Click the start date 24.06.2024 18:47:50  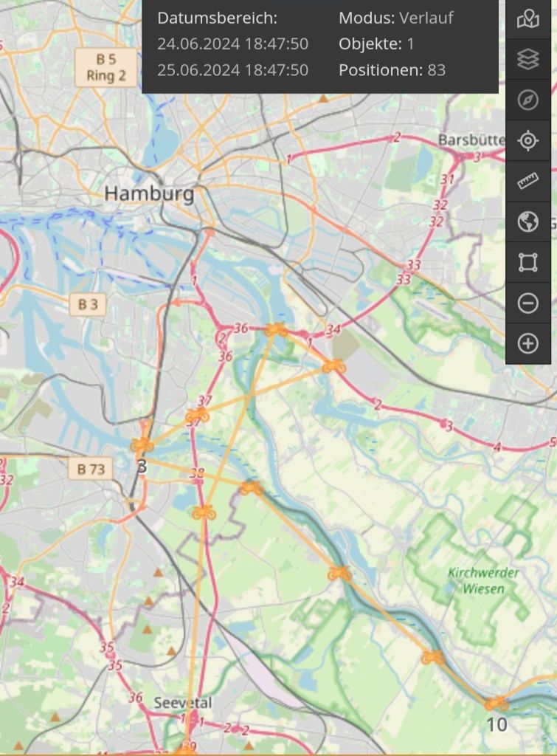click(232, 44)
